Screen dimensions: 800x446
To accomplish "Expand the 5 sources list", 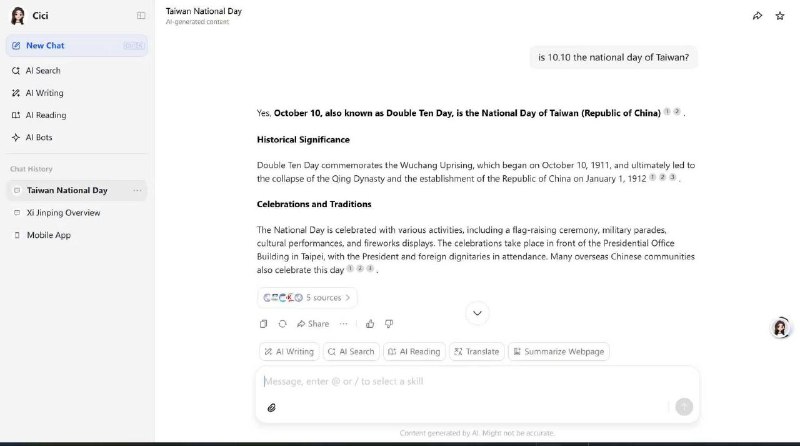I will click(x=307, y=298).
